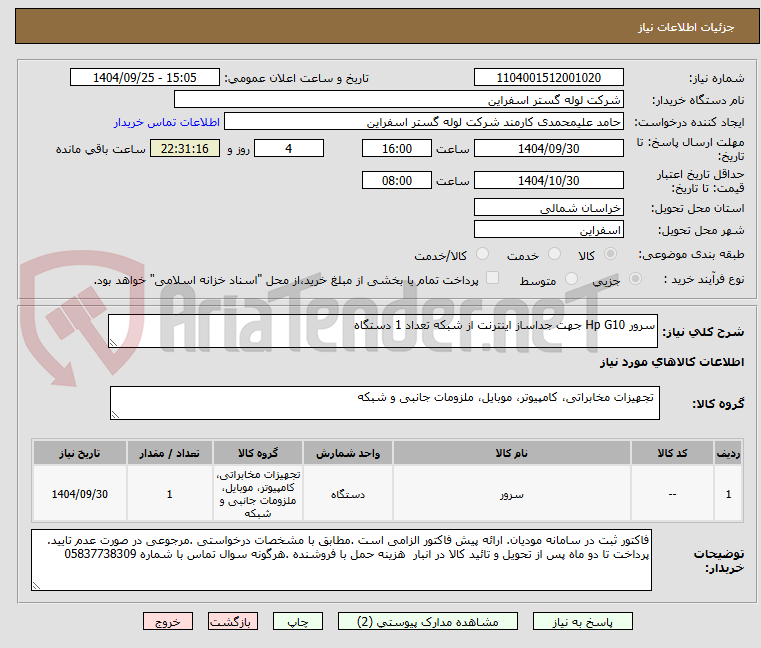Click the گروه کالا column header in table
Screen dimensions: 761x648
tap(258, 453)
